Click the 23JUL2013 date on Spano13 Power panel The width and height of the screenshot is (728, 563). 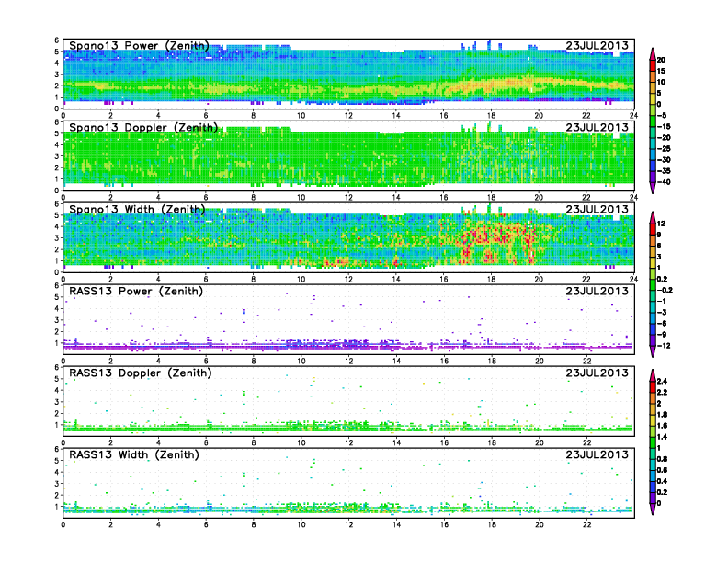(x=598, y=46)
